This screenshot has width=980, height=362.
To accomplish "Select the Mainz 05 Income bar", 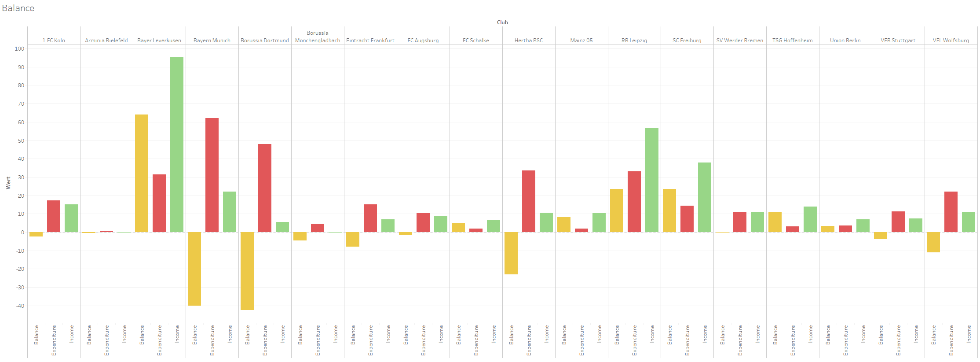I will point(599,223).
